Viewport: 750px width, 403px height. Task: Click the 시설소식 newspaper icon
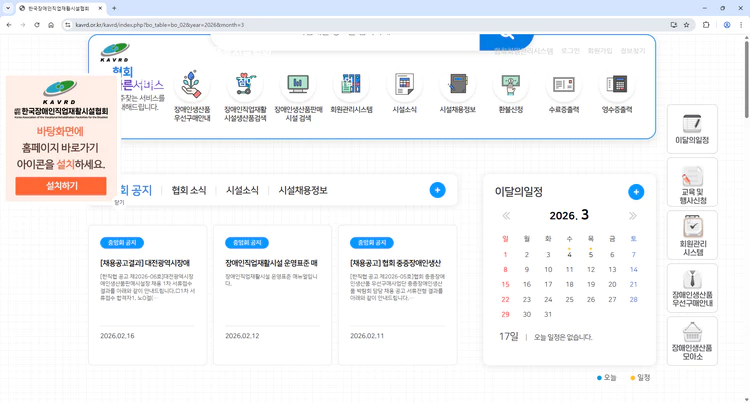(404, 86)
